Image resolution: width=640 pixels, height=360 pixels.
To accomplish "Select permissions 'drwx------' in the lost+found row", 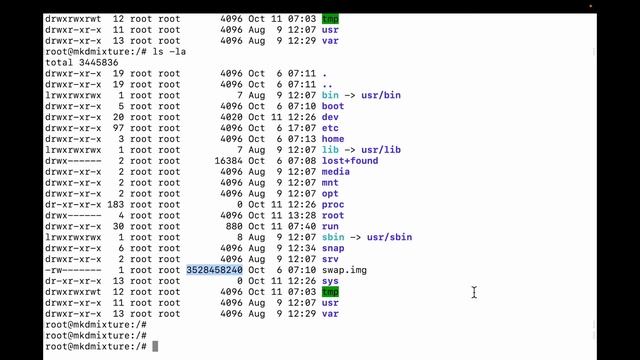I will 73,161.
